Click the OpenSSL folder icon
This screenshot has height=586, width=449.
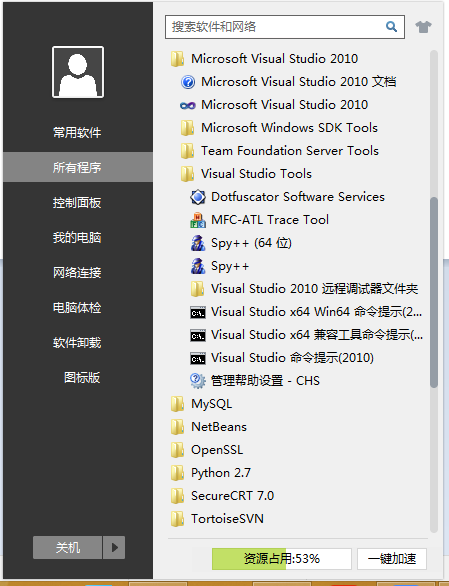[177, 450]
